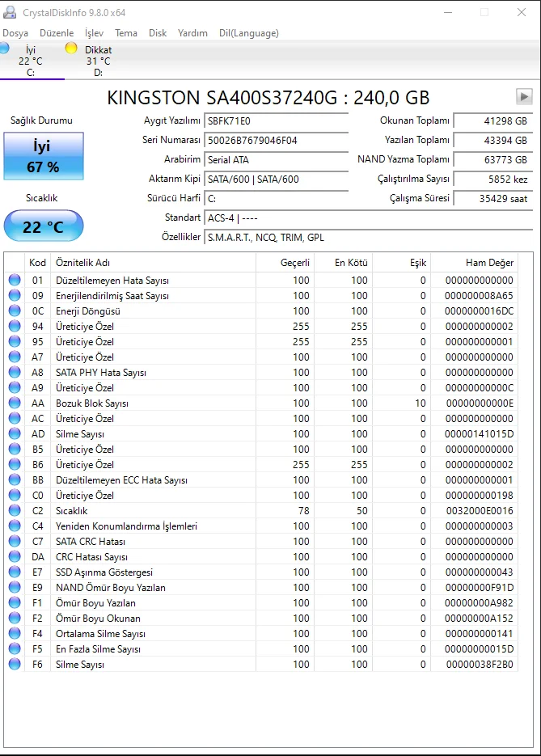
Task: Click NAND Yazma Toplamı value 63773 GB
Action: pyautogui.click(x=493, y=159)
